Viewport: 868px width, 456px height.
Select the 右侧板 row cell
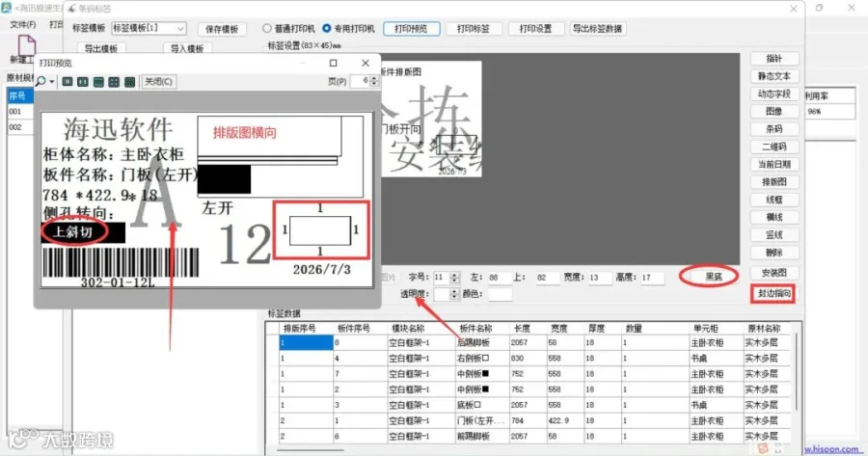pos(482,359)
